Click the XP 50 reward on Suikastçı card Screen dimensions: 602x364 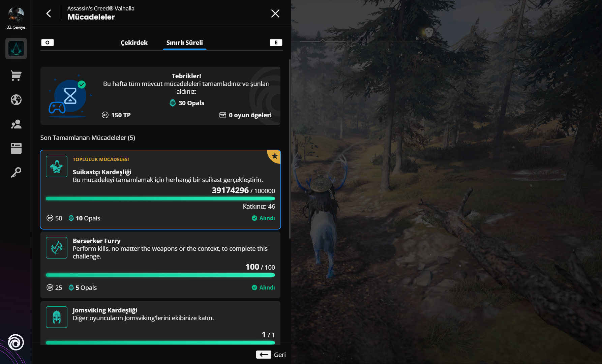[54, 218]
